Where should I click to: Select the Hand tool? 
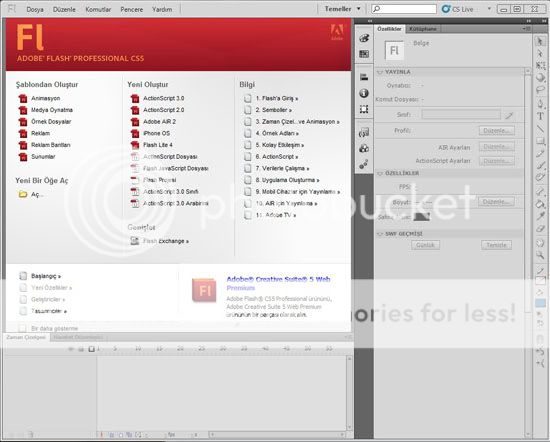click(541, 243)
